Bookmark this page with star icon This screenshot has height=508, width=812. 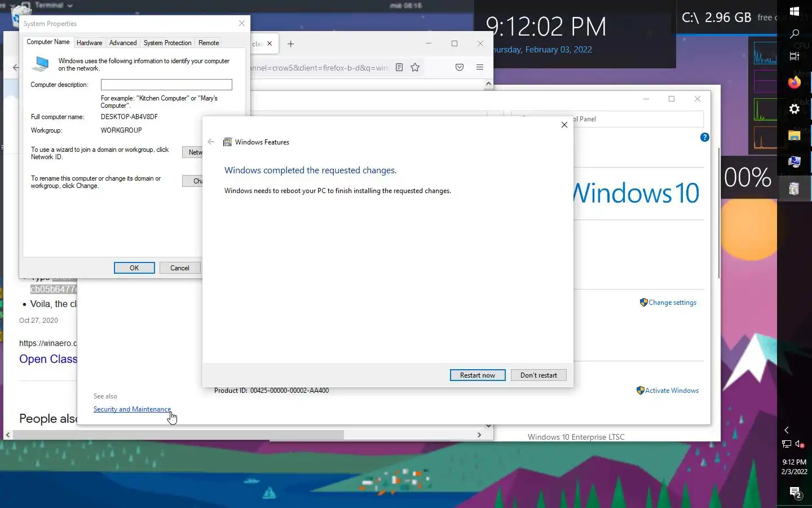click(415, 67)
